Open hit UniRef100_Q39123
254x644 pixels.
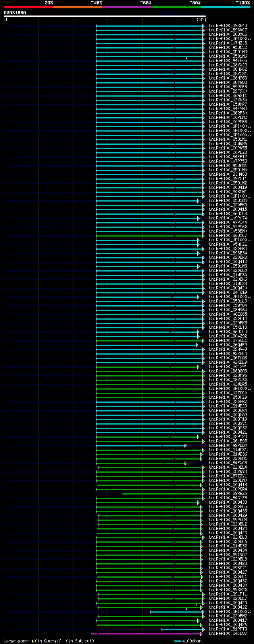coord(228,437)
